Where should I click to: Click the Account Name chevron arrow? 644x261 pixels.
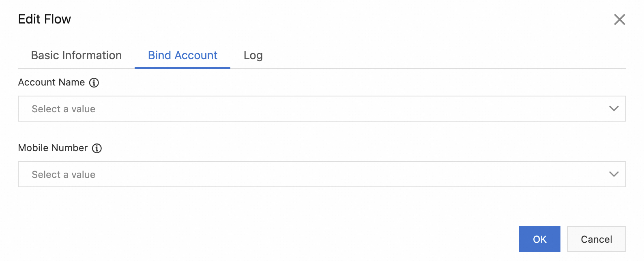coord(614,109)
